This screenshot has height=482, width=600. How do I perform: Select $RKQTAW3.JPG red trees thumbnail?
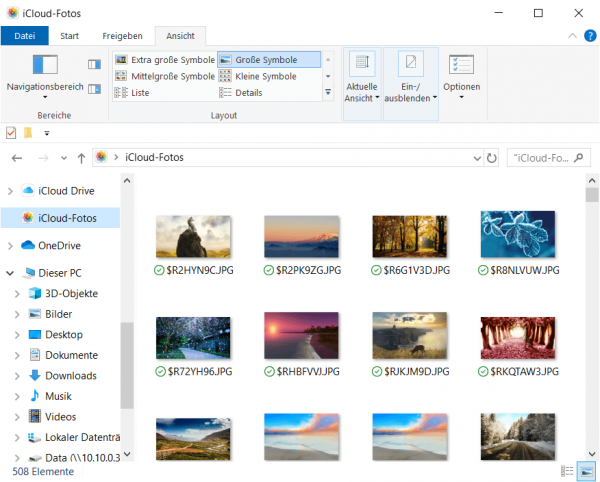[x=518, y=338]
